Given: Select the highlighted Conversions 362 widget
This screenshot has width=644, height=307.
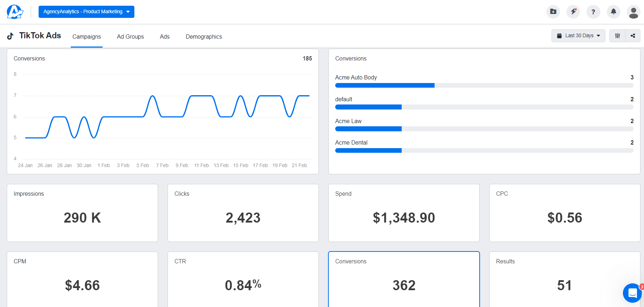Looking at the screenshot, I should point(404,279).
